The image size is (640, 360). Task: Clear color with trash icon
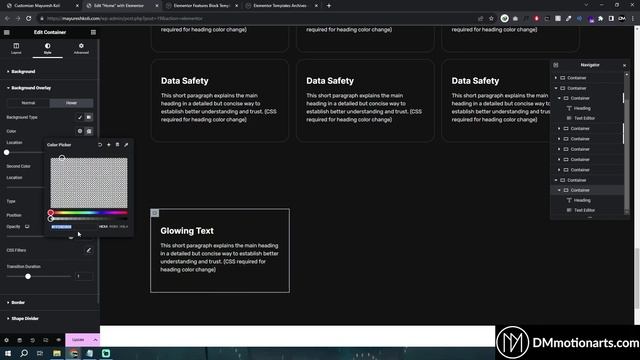[117, 144]
